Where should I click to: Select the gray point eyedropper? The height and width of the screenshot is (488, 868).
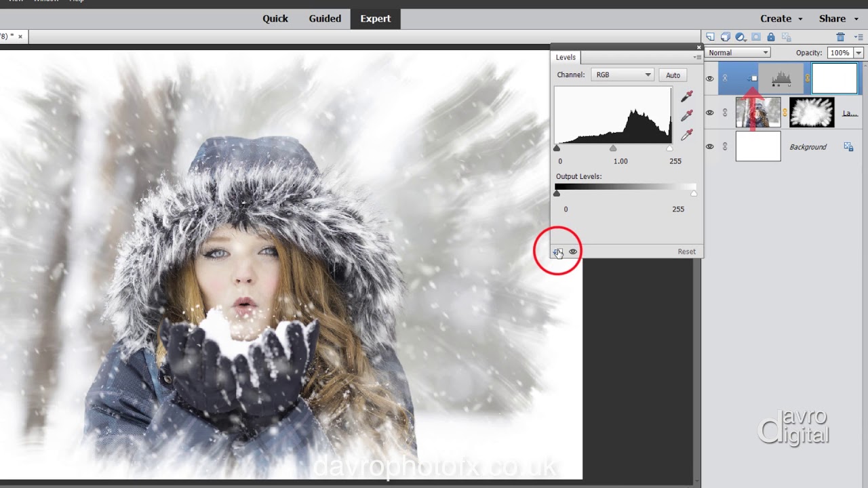[687, 115]
